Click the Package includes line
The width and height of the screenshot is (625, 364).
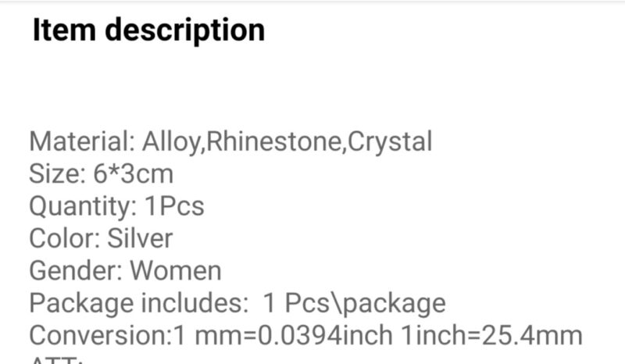coord(237,304)
